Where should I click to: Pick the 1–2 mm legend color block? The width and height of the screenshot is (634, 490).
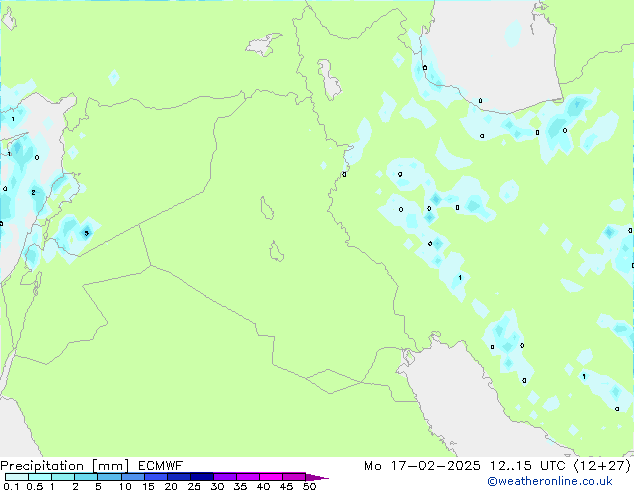(63, 477)
